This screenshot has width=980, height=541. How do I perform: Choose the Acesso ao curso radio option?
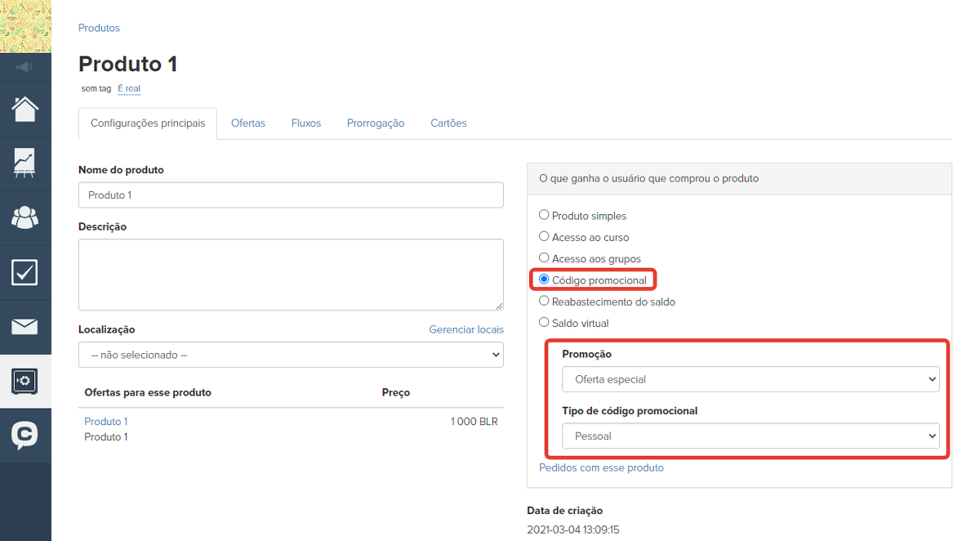point(544,237)
